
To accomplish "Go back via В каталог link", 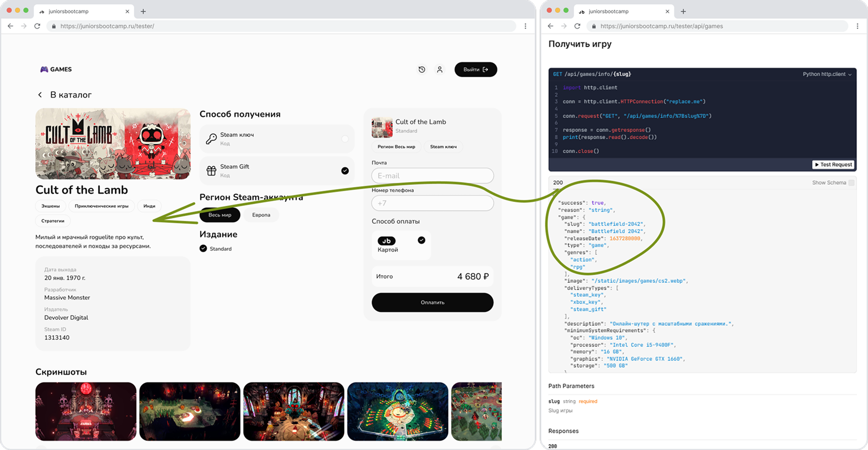I will [x=65, y=95].
